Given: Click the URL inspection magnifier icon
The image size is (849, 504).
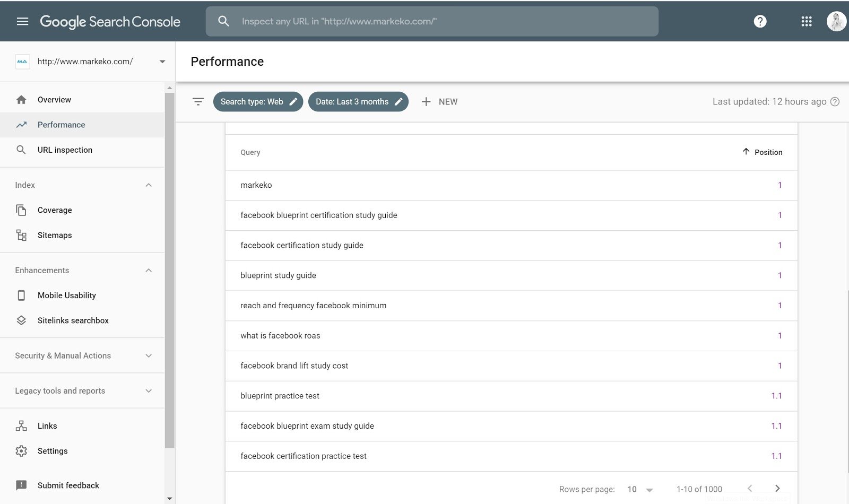Looking at the screenshot, I should click(21, 150).
